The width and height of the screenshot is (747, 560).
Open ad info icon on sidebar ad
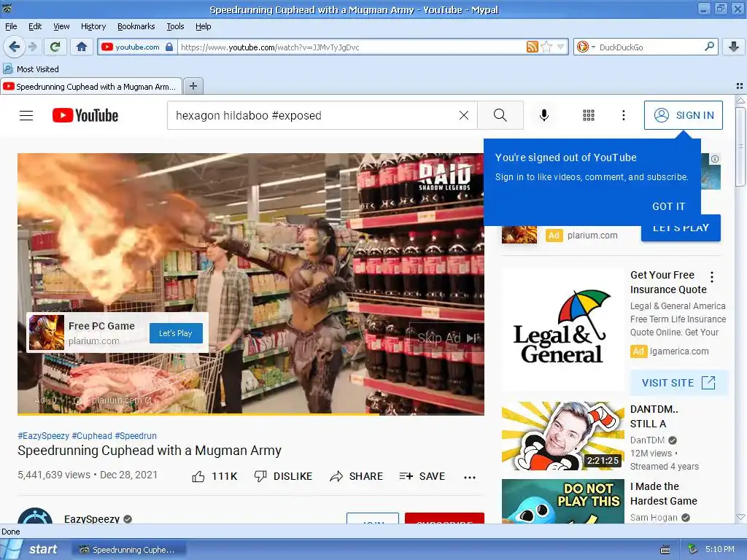click(x=715, y=159)
